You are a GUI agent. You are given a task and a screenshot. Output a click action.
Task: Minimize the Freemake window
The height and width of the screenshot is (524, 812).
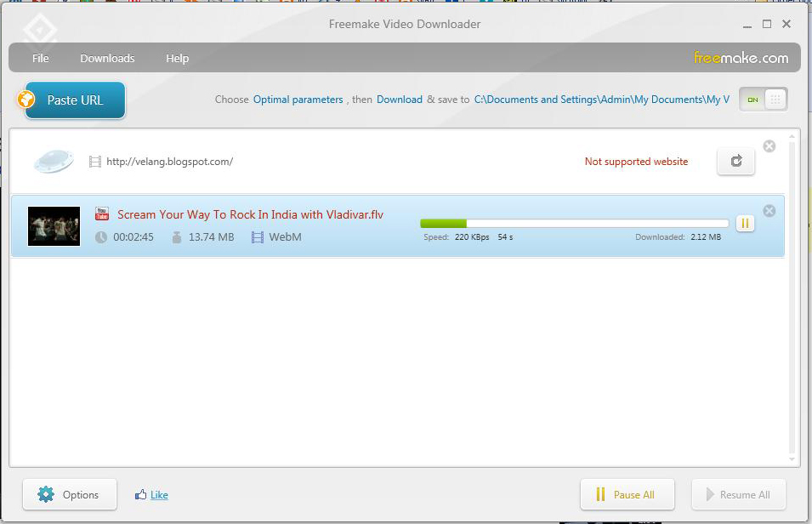747,25
